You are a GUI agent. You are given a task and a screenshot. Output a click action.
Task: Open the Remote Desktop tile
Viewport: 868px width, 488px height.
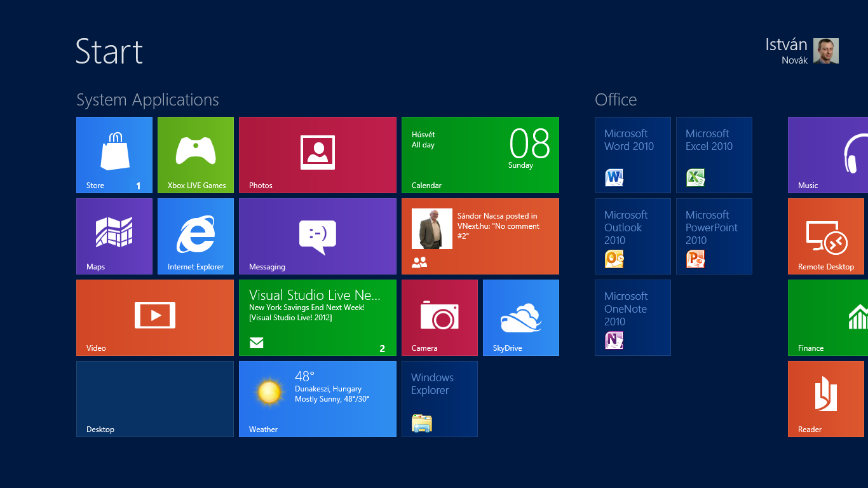pos(826,236)
